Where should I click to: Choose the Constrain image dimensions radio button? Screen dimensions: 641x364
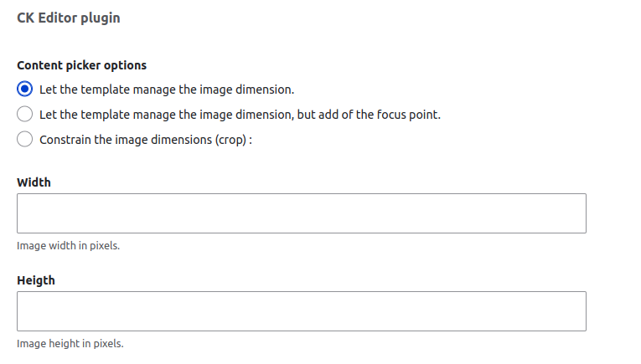(x=25, y=139)
